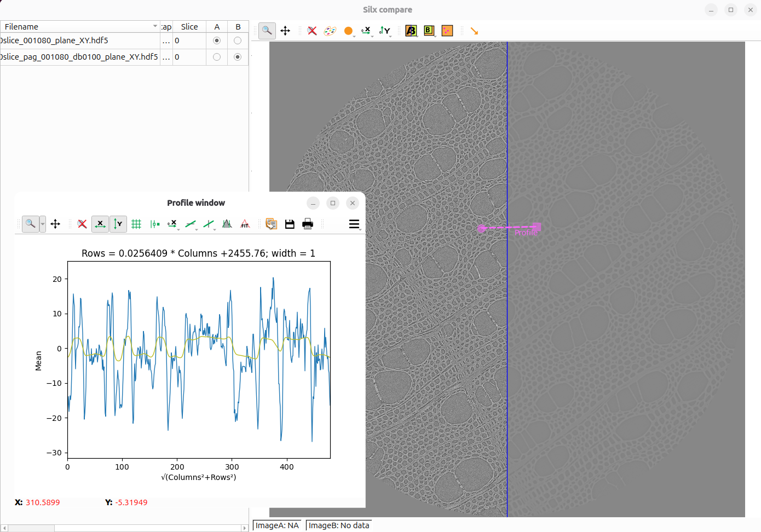Screen dimensions: 761x532
Task: Click the file list horizontal scrollbar left arrow
Action: 4,528
